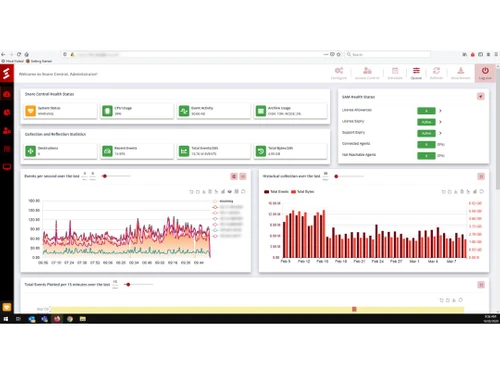Open the Access Control toolbar item
Image resolution: width=500 pixels, height=375 pixels.
(367, 73)
